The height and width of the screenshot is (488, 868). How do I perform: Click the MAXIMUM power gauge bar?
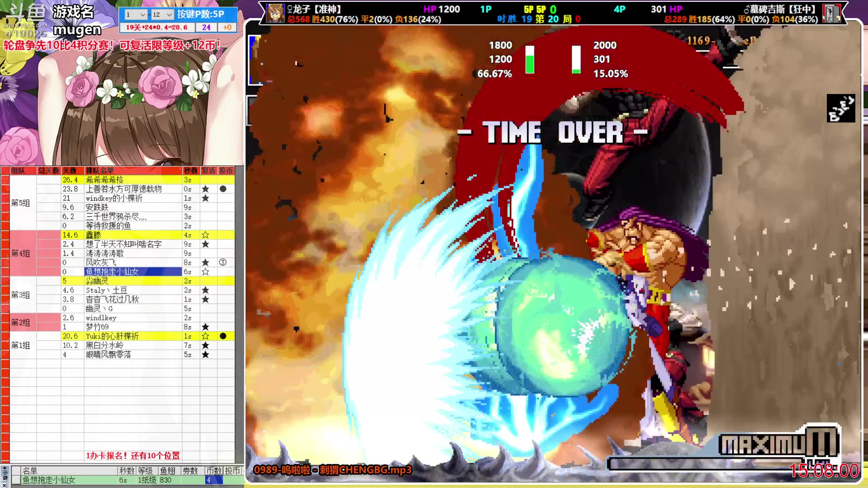pos(705,464)
